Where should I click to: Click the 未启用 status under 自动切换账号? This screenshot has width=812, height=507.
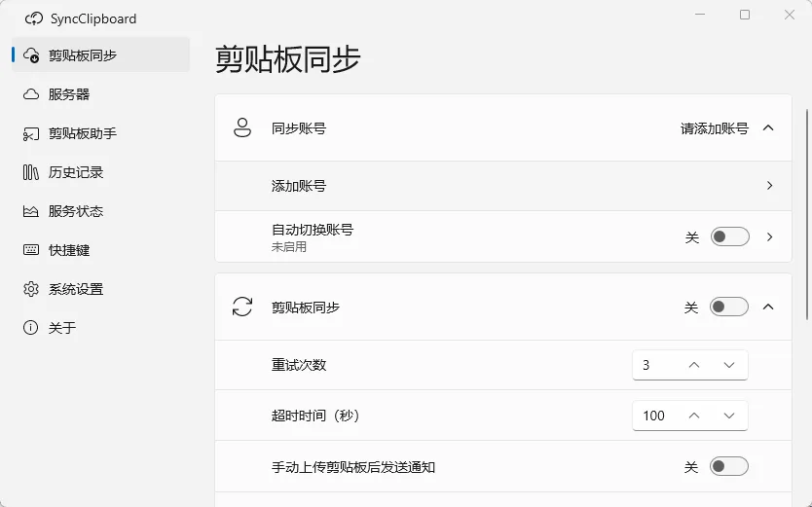[288, 247]
